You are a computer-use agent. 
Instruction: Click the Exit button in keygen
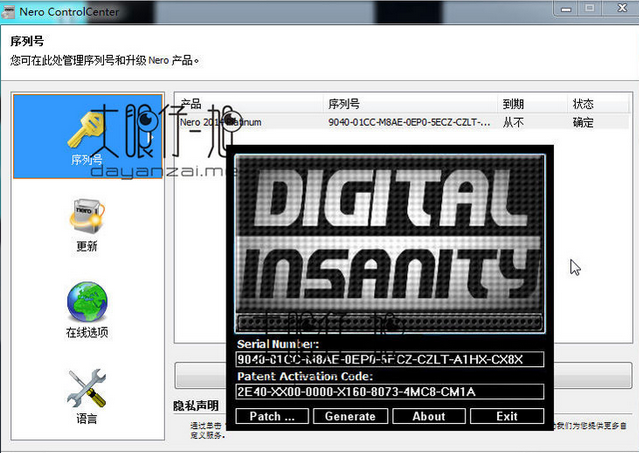click(x=507, y=416)
